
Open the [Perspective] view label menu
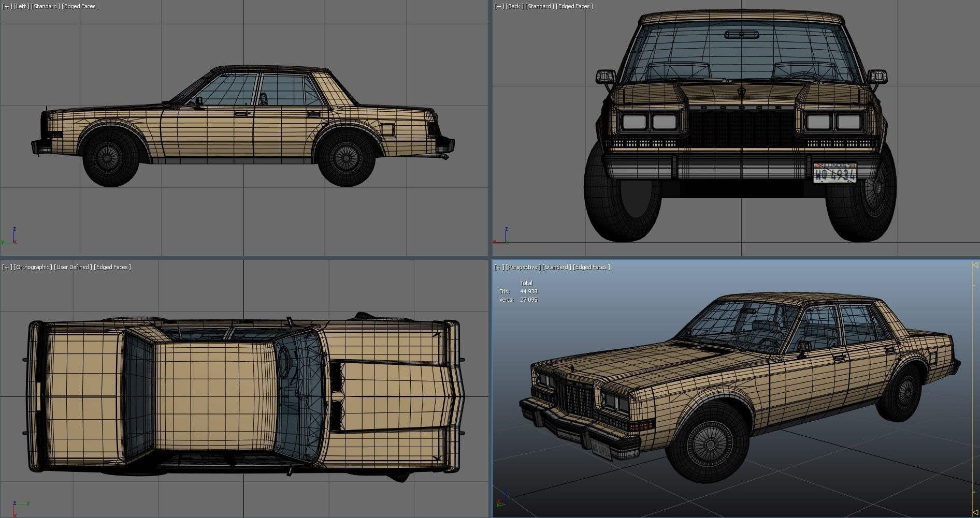tap(523, 267)
